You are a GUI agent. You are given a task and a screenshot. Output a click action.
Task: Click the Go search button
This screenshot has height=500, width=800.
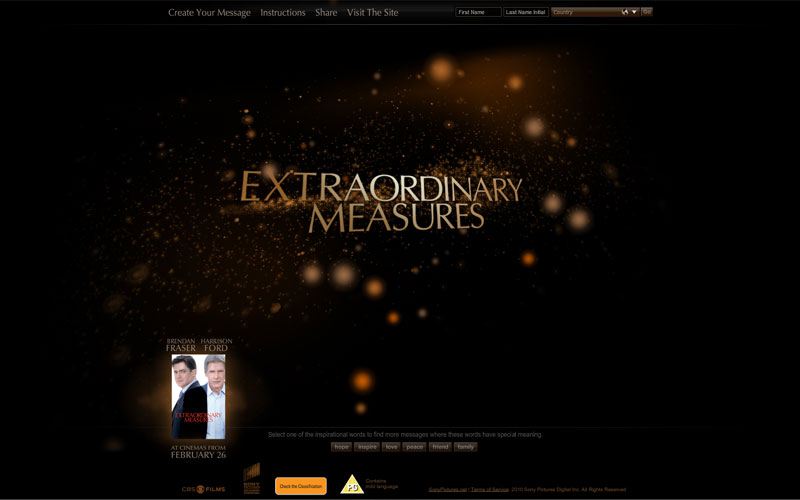pos(646,12)
